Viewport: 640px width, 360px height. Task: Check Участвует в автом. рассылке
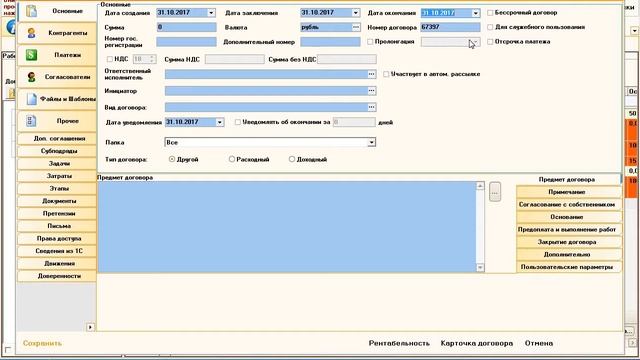pos(386,74)
